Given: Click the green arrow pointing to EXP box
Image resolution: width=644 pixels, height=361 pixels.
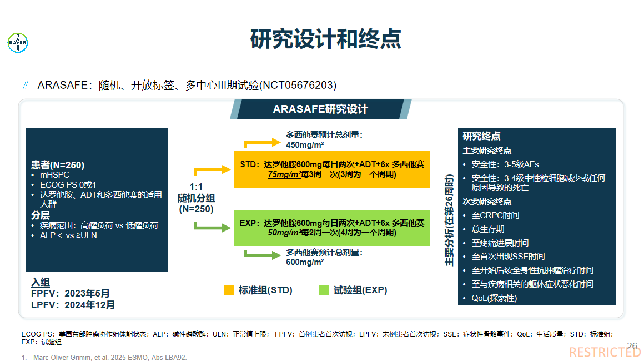Looking at the screenshot, I should 212,227.
